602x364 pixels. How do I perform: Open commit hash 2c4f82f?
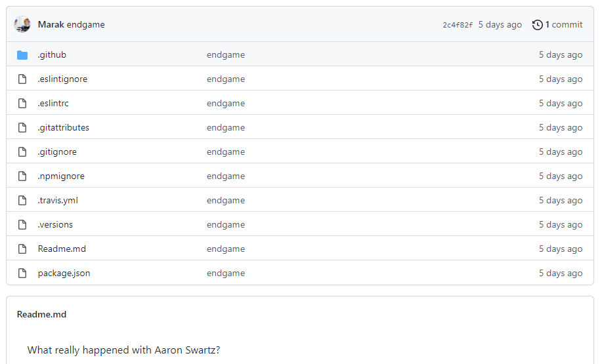(458, 25)
